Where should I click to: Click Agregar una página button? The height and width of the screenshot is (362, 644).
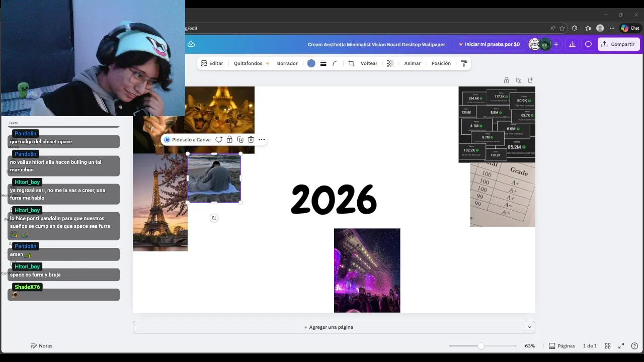click(x=328, y=327)
